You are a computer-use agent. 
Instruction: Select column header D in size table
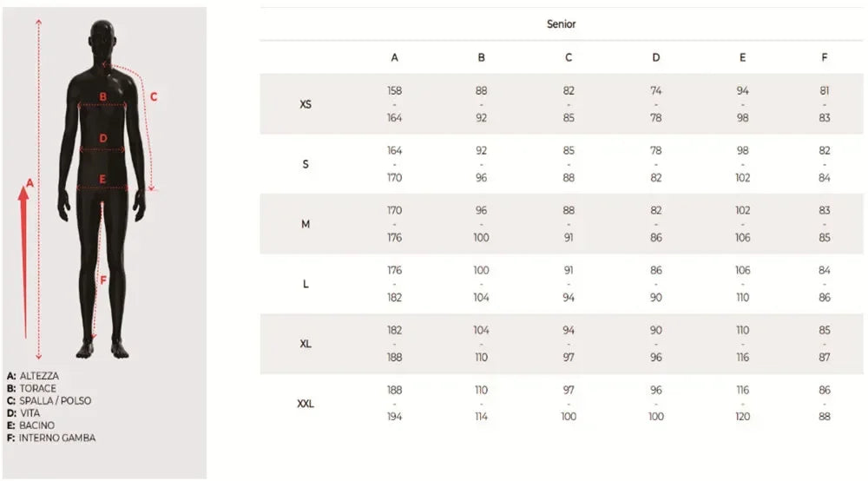tap(656, 57)
